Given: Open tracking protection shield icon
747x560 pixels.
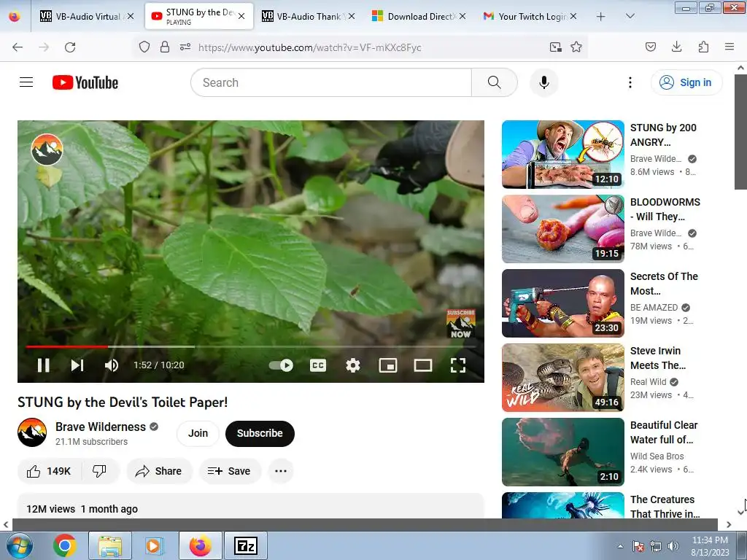Looking at the screenshot, I should pos(144,47).
